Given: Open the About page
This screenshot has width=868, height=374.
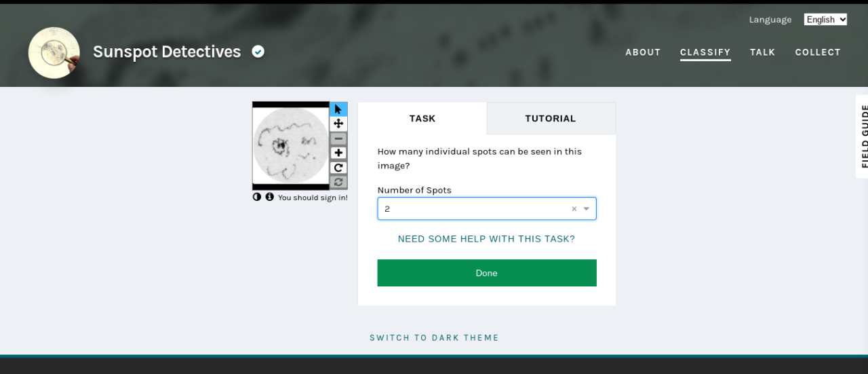Looking at the screenshot, I should [643, 52].
